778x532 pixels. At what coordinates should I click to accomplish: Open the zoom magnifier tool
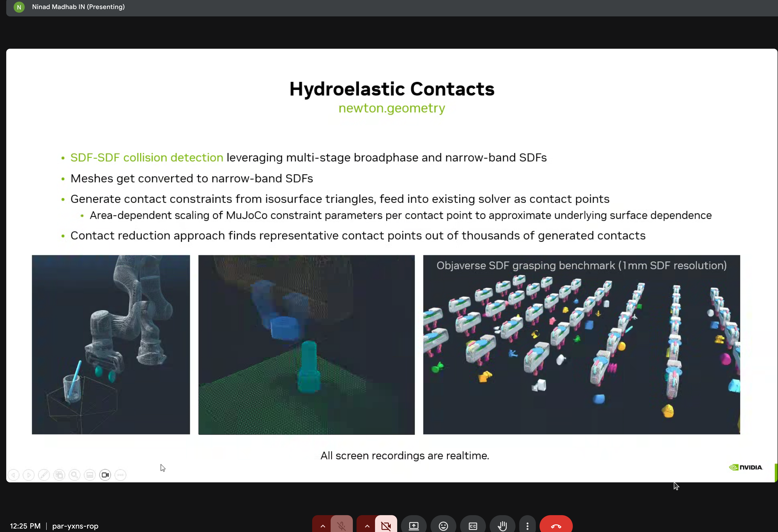(75, 475)
